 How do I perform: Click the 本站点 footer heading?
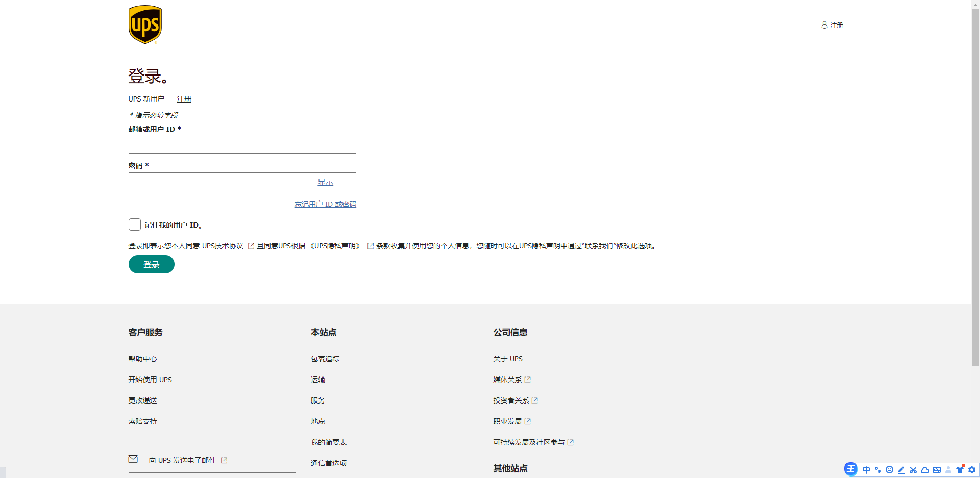[324, 332]
